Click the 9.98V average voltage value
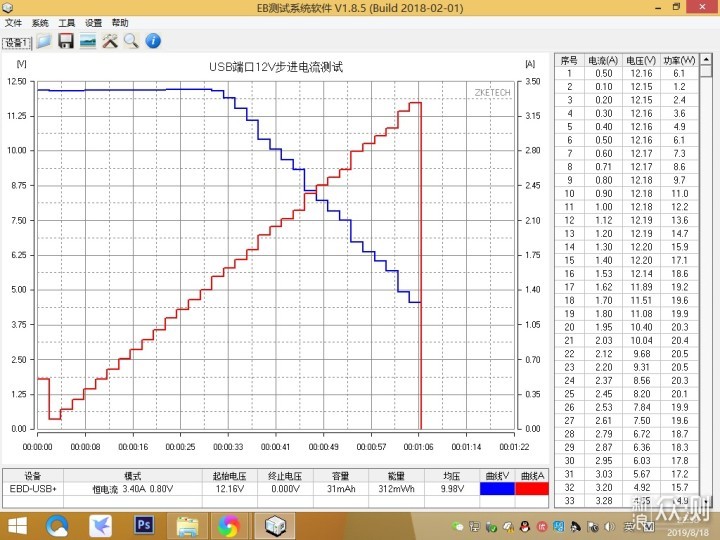This screenshot has height=540, width=720. tap(452, 489)
